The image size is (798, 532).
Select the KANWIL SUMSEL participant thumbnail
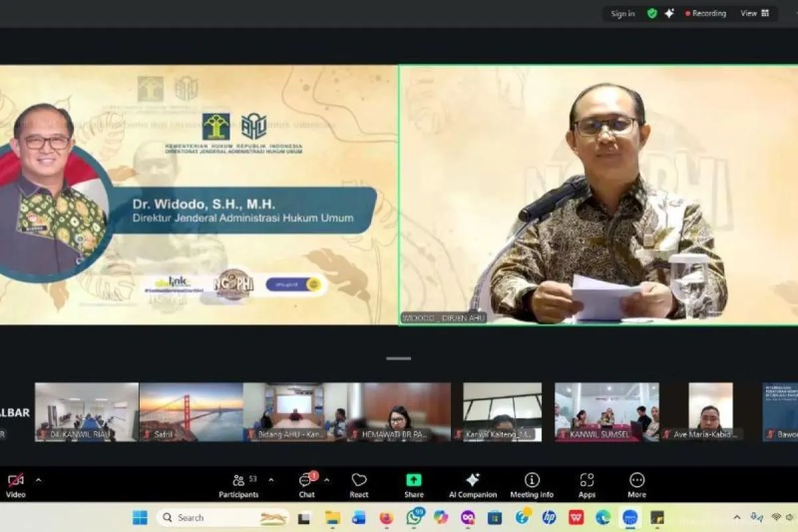click(606, 412)
